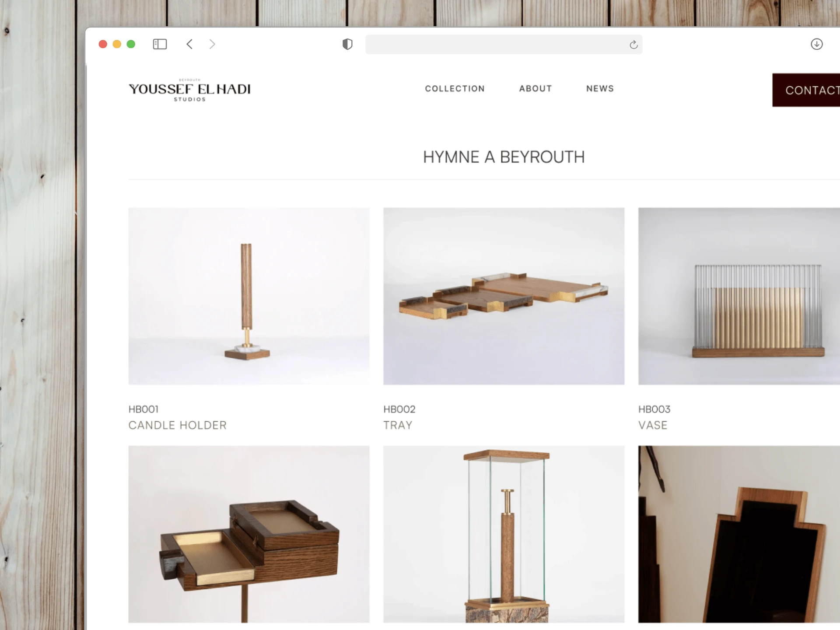840x630 pixels.
Task: Open the wooden box with brass trays image
Action: point(249,534)
